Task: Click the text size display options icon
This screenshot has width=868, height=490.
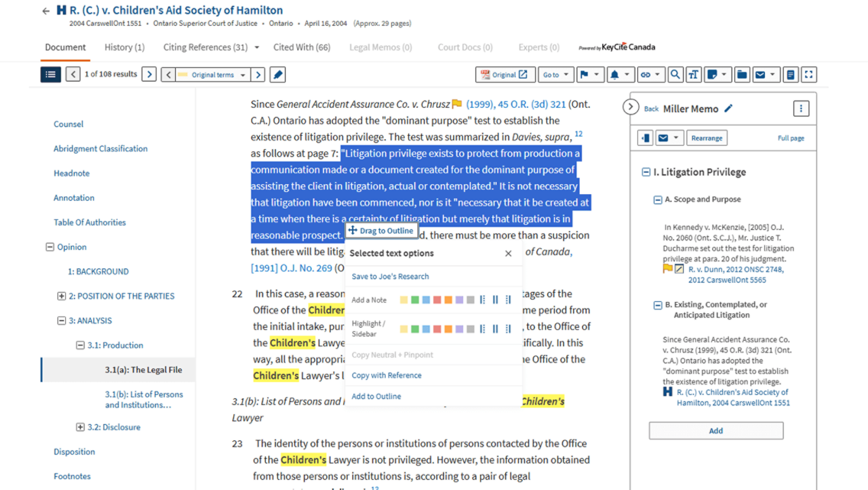Action: (693, 75)
